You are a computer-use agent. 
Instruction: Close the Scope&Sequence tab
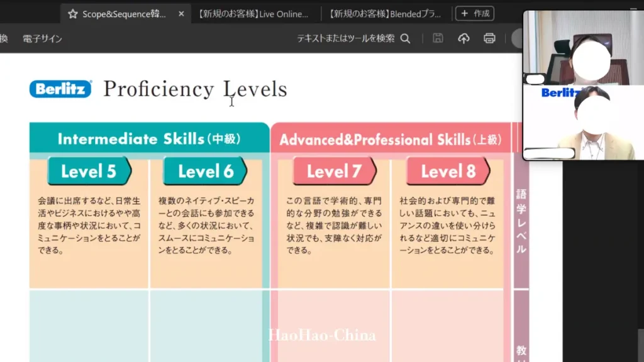[x=181, y=14]
